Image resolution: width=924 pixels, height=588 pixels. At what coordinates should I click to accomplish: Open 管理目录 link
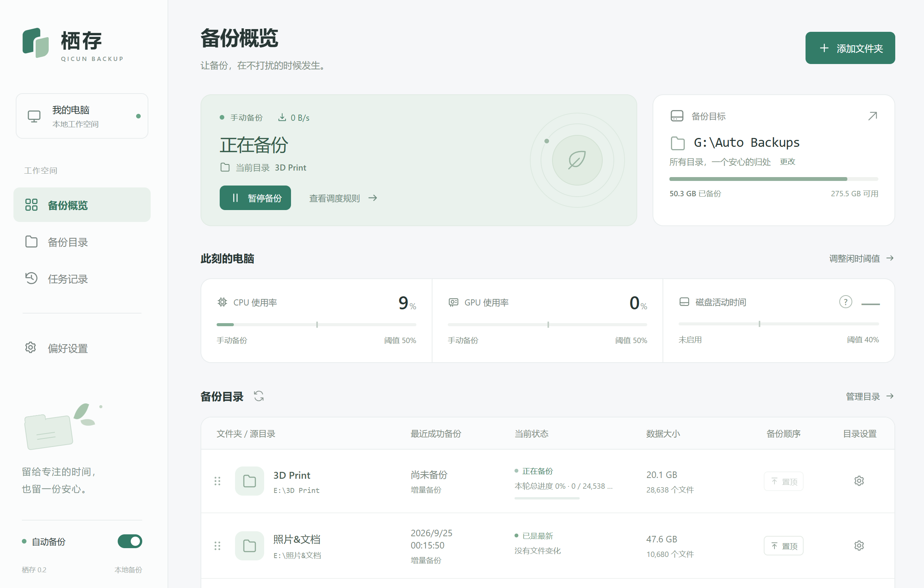coord(870,396)
